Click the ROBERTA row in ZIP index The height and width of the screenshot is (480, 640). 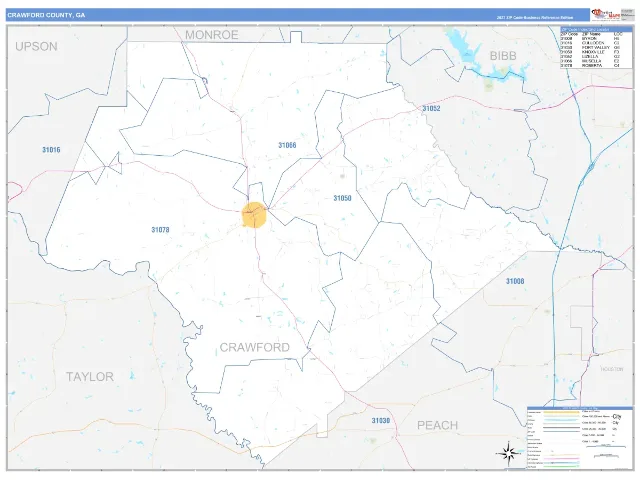[x=591, y=65]
